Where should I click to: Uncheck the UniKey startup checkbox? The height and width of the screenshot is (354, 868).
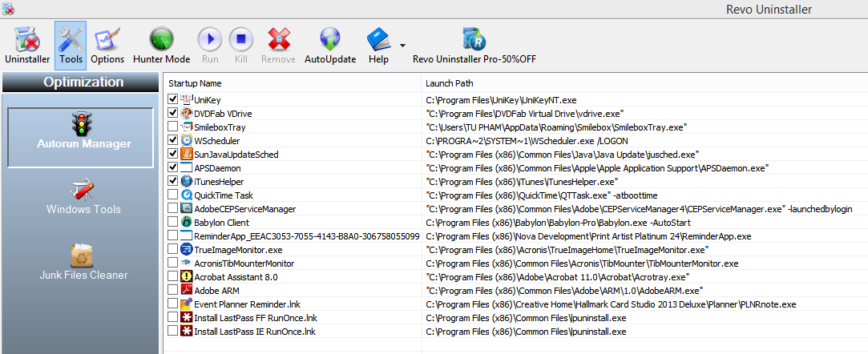click(x=172, y=99)
